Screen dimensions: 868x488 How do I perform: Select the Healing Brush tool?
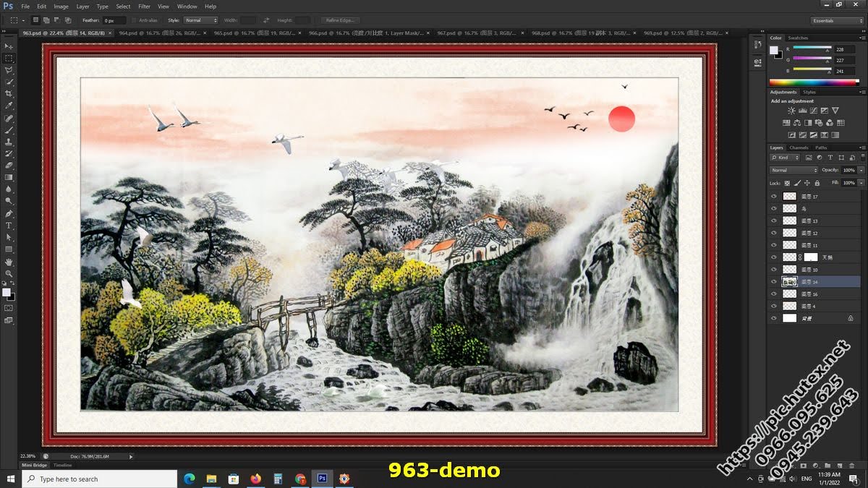click(9, 118)
